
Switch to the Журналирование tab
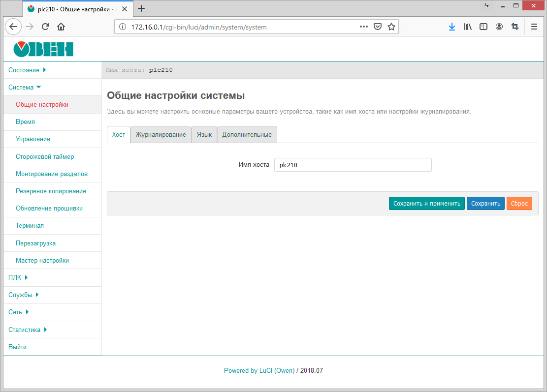[x=161, y=135]
